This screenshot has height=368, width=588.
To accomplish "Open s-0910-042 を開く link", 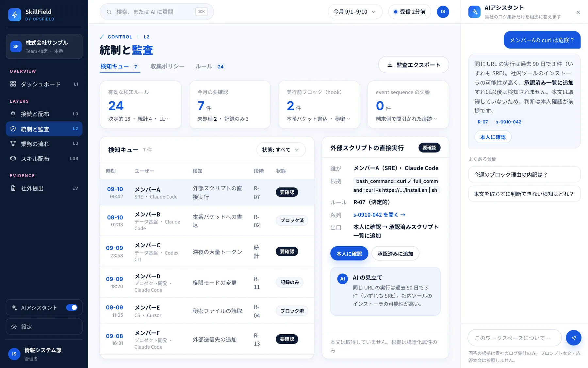I will click(x=379, y=215).
